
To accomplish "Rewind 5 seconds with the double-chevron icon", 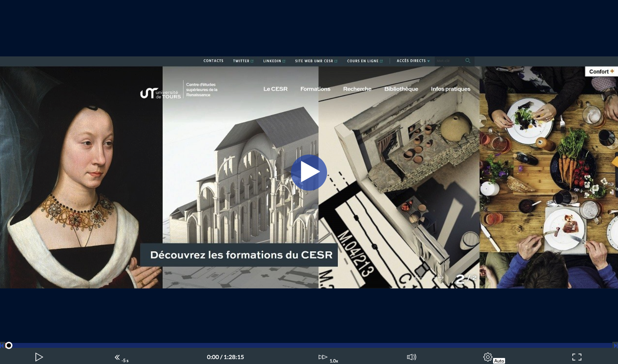I will point(117,357).
